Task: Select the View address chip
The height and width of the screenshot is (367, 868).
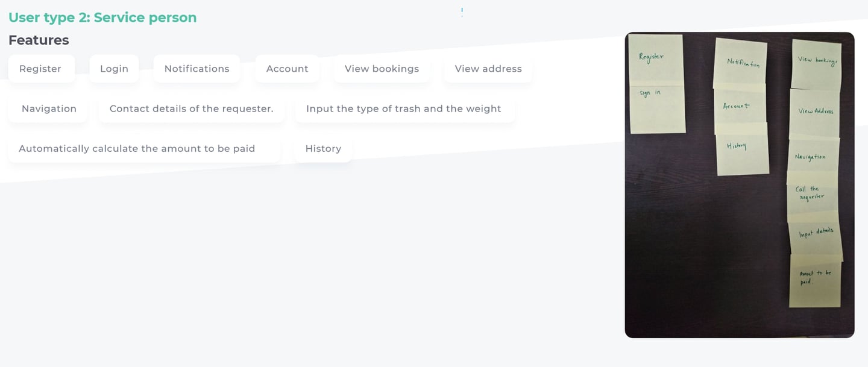Action: (488, 69)
